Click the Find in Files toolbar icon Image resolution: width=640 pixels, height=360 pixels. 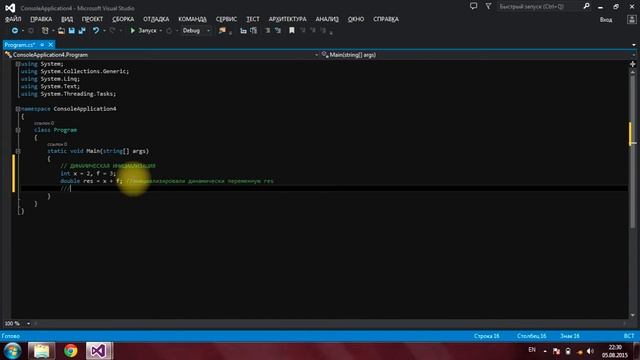[222, 31]
